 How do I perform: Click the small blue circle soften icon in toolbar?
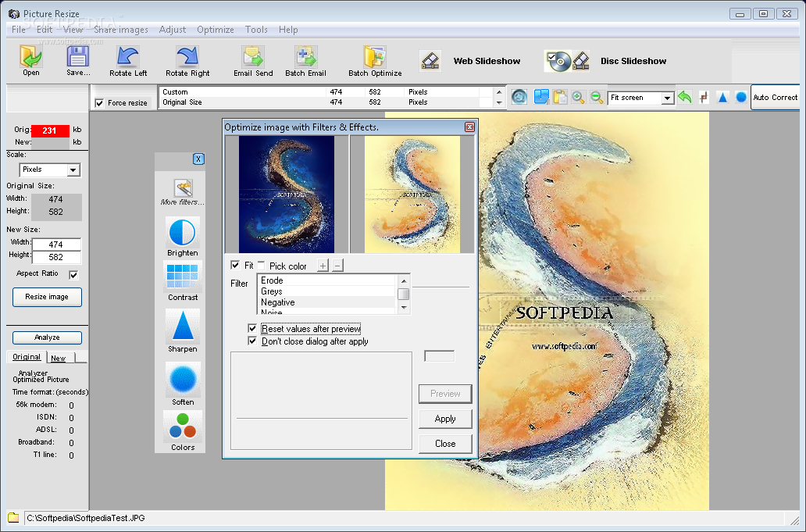[x=740, y=97]
